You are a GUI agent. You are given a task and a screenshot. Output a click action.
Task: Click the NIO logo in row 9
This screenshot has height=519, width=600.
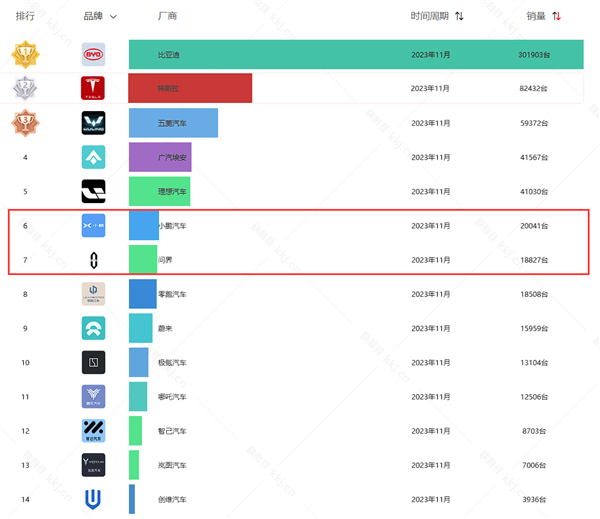coord(93,328)
